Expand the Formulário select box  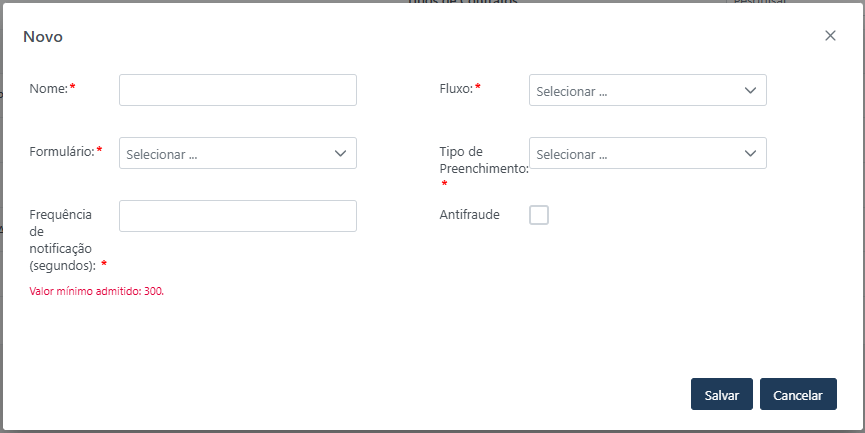click(x=226, y=153)
